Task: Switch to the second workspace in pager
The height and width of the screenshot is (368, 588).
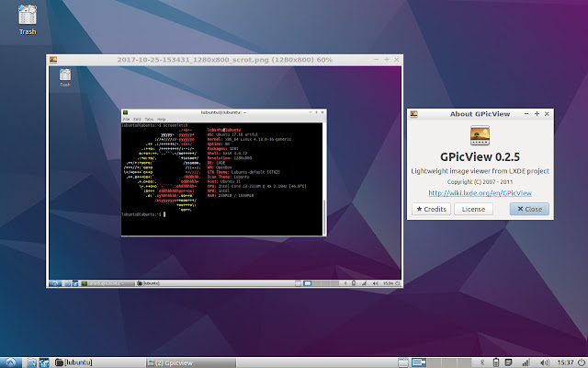Action: pyautogui.click(x=435, y=362)
